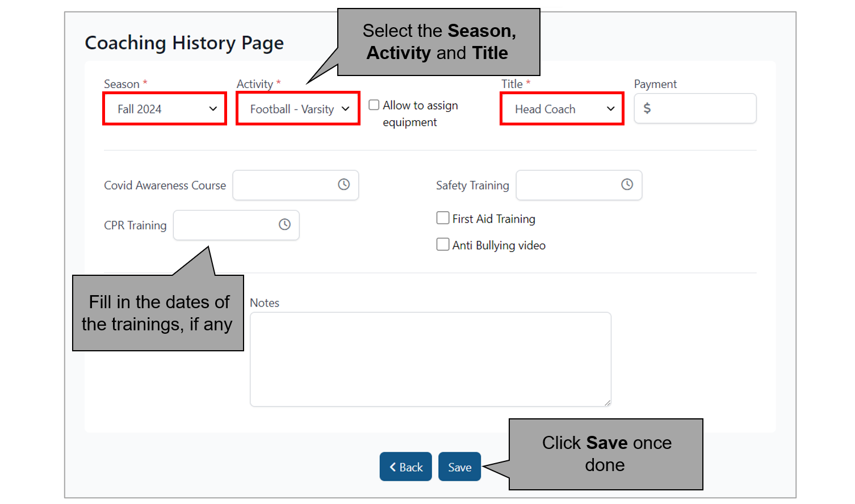Viewport: 855px width, 504px height.
Task: Click the Covid Awareness Course date field
Action: pyautogui.click(x=284, y=185)
